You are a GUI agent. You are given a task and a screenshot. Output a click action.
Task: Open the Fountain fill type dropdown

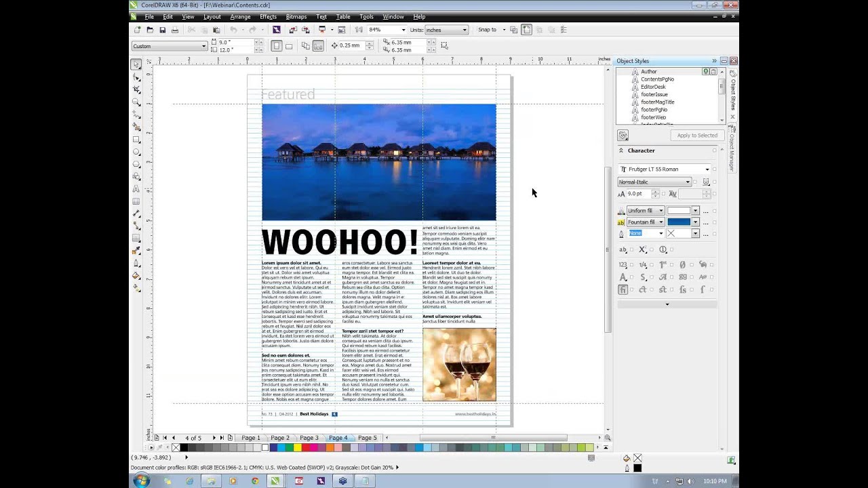[x=661, y=222]
